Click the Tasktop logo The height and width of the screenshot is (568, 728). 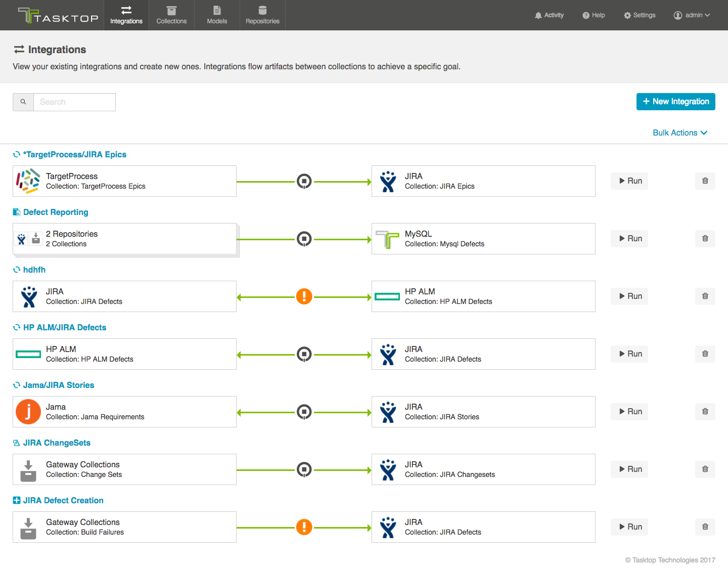[x=58, y=16]
